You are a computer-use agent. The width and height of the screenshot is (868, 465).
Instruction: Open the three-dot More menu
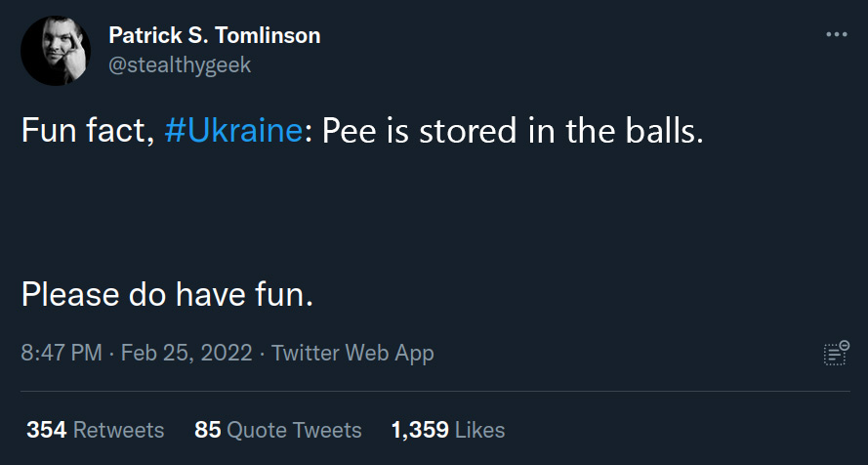tap(836, 35)
